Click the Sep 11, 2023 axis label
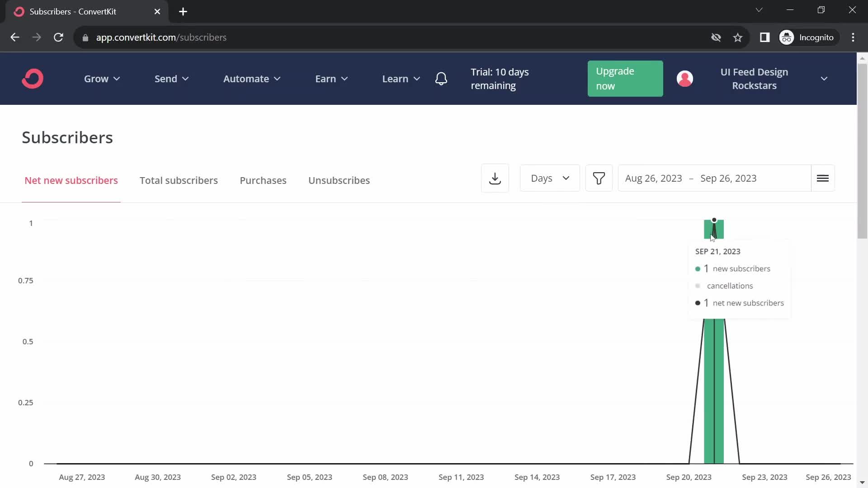 461,477
